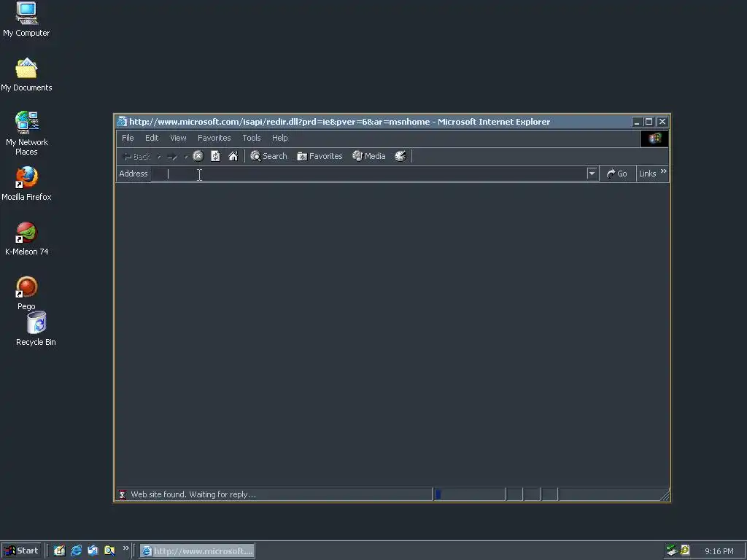Select the Mozilla Firefox desktop shortcut
This screenshot has width=747, height=560.
point(26,184)
